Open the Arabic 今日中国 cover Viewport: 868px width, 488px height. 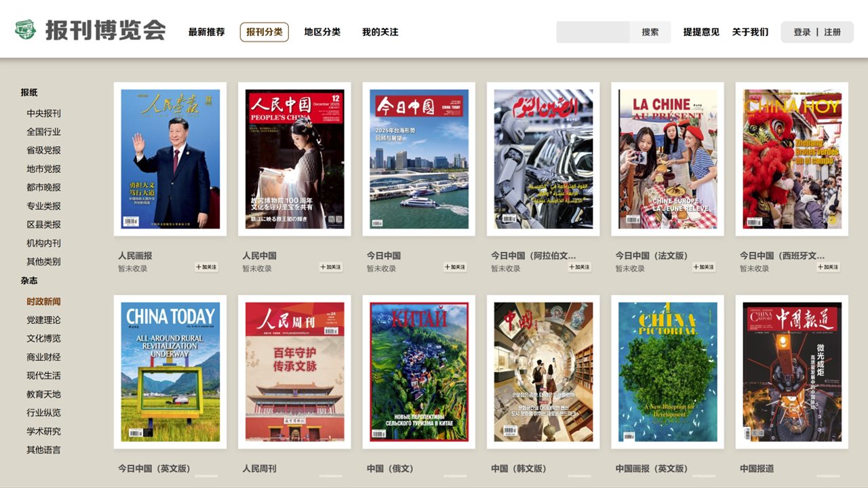click(543, 159)
